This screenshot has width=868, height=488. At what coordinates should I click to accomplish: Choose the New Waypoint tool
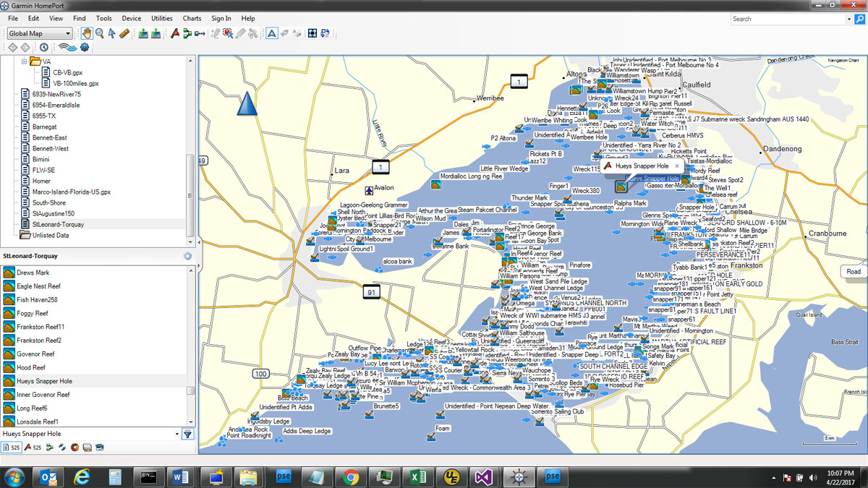pyautogui.click(x=174, y=33)
